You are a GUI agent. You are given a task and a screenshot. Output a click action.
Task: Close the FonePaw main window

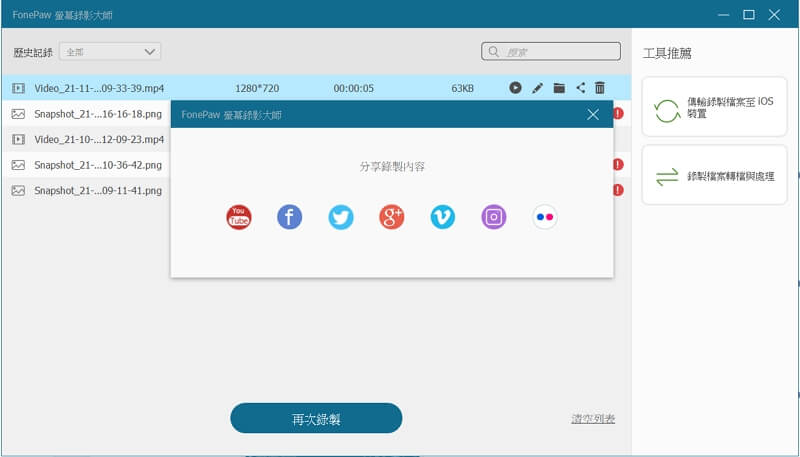pos(774,15)
